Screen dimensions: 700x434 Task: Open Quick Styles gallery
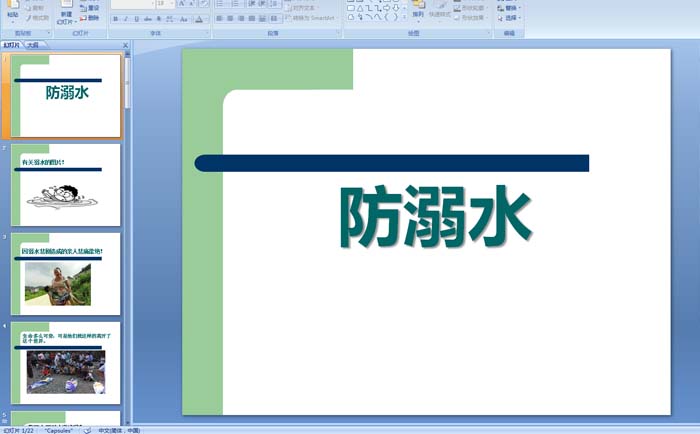[440, 11]
